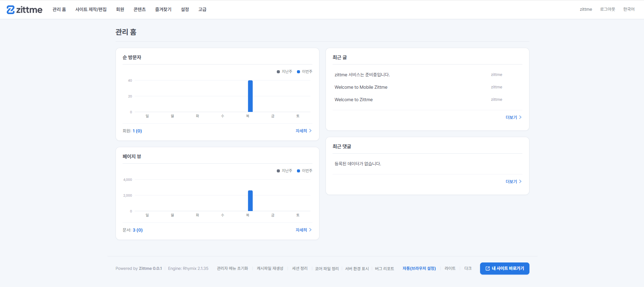Expand 더보기 in 최근 댓글 panel
This screenshot has width=644, height=287.
(x=514, y=181)
